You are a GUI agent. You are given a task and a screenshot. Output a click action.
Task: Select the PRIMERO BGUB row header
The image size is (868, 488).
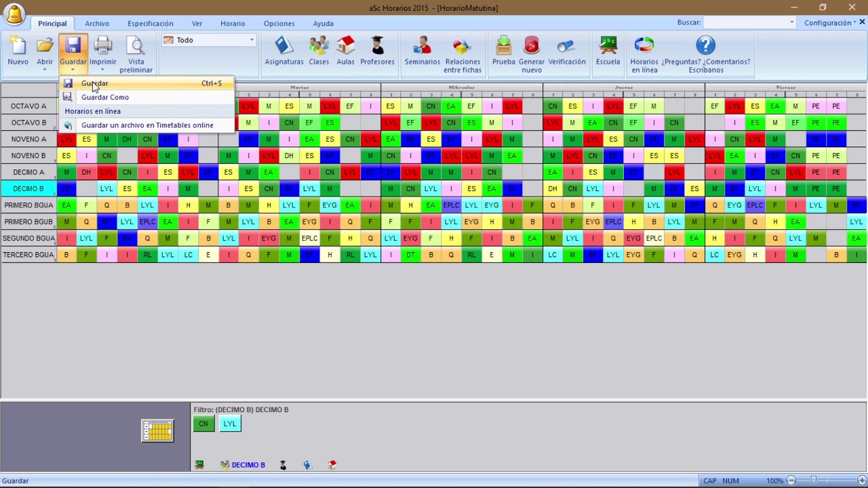pyautogui.click(x=28, y=222)
